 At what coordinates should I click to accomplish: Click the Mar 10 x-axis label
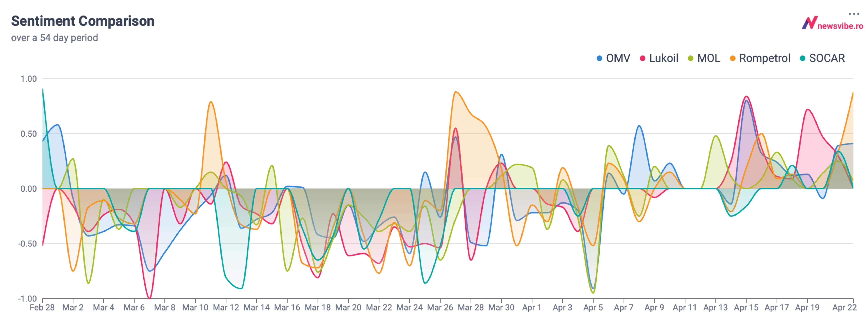pos(195,308)
